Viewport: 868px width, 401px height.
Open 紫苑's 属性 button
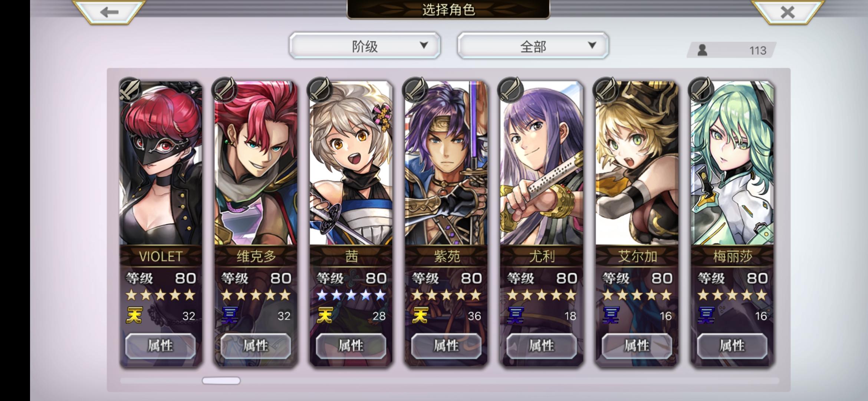(x=446, y=346)
